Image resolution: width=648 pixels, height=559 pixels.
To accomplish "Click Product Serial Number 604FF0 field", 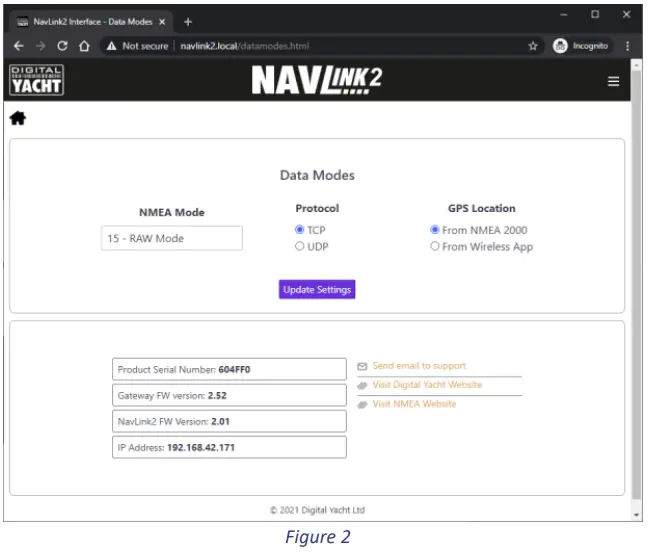I will tap(229, 369).
